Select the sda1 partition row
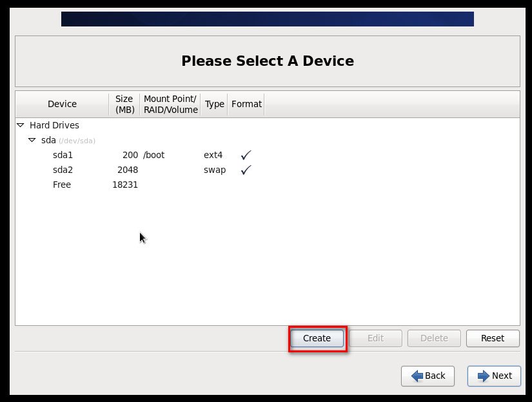Viewport: 532px width, 402px height. 268,155
